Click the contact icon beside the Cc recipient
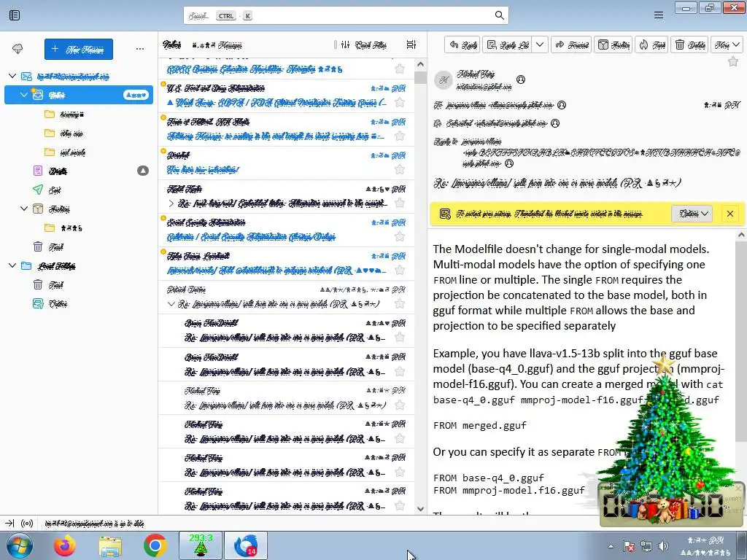The width and height of the screenshot is (747, 560). click(555, 123)
